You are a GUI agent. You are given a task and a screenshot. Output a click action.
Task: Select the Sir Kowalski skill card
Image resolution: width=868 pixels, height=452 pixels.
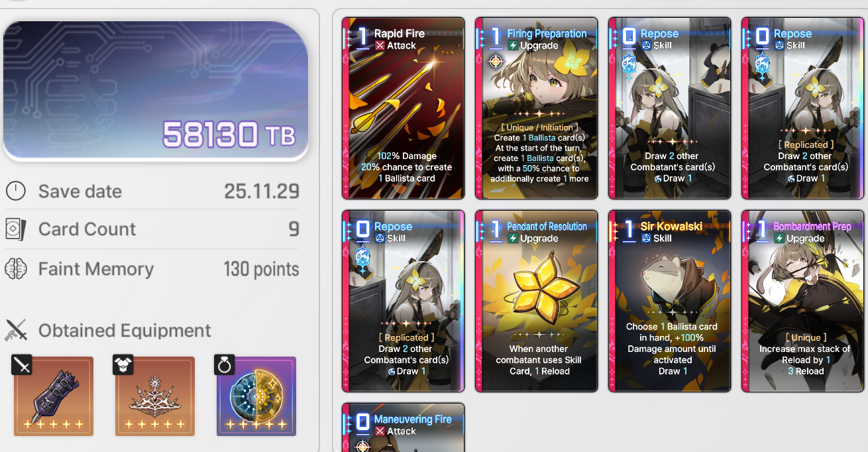coord(670,302)
